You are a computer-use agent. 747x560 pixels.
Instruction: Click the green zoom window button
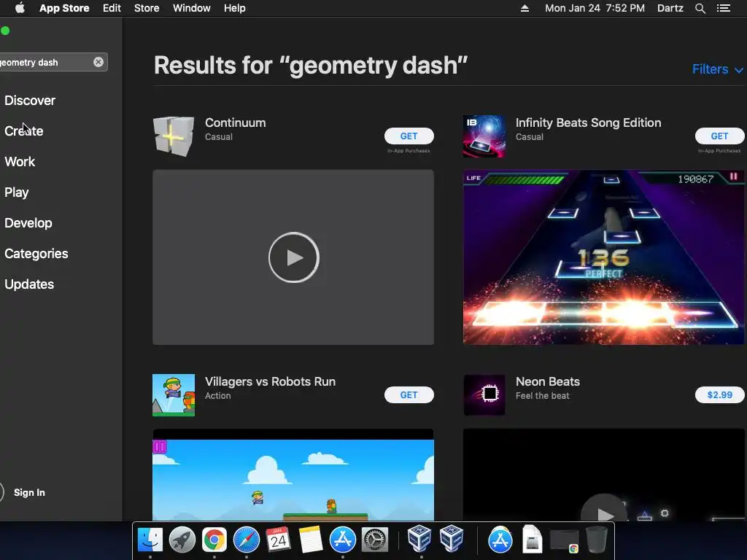5,31
